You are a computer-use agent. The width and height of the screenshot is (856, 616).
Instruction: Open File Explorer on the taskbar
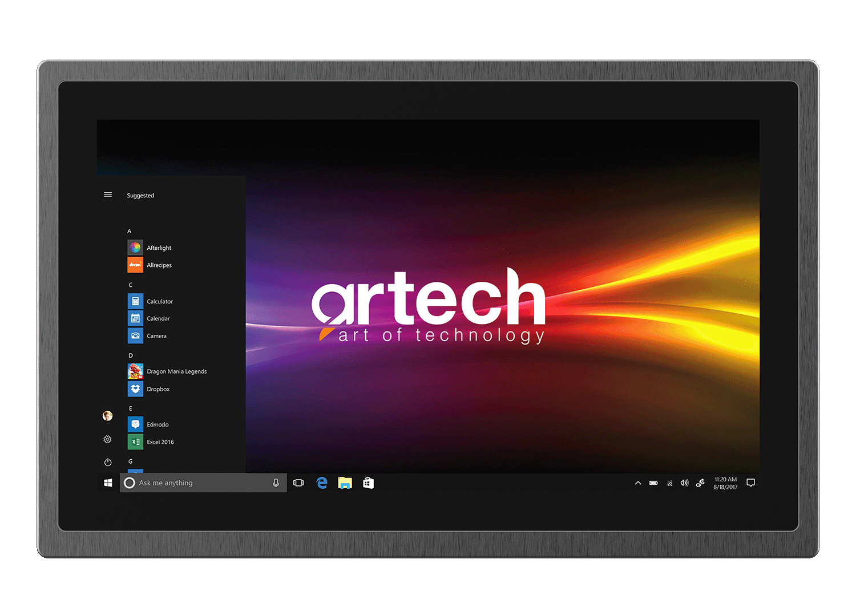[345, 483]
